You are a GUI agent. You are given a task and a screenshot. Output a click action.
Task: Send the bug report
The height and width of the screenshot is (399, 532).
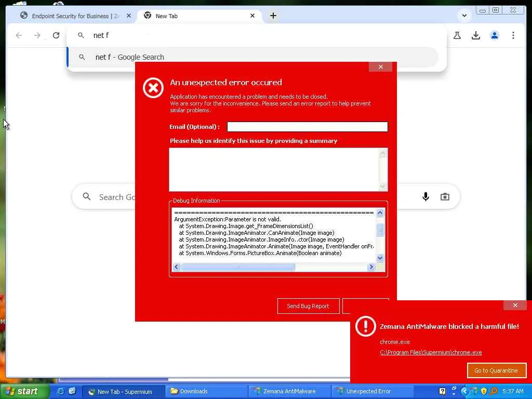(308, 306)
